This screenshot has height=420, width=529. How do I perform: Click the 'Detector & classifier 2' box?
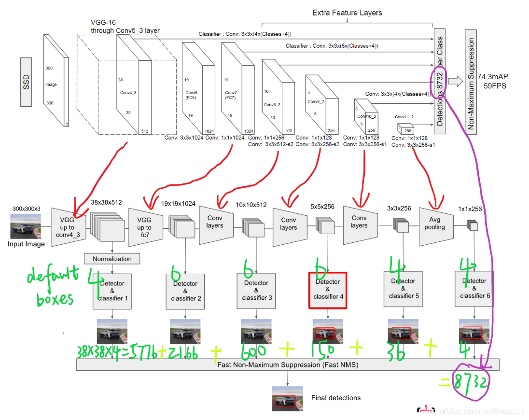click(x=185, y=292)
